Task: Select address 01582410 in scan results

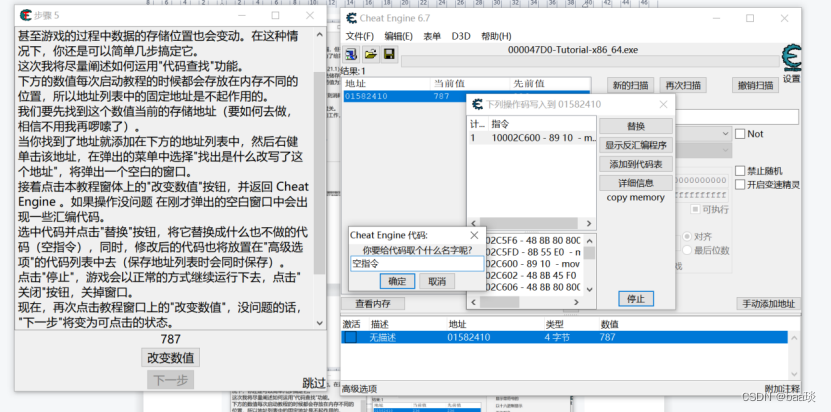Action: [x=465, y=97]
